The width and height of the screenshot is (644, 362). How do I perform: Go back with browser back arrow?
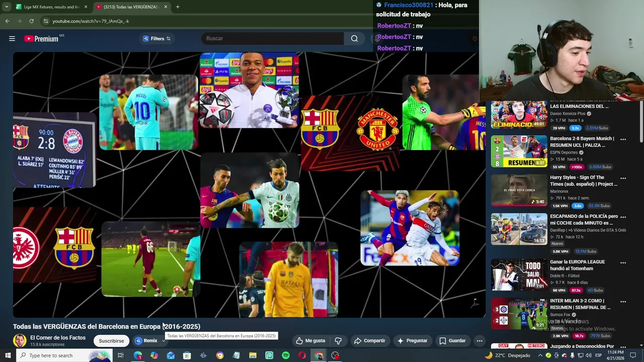(x=7, y=21)
